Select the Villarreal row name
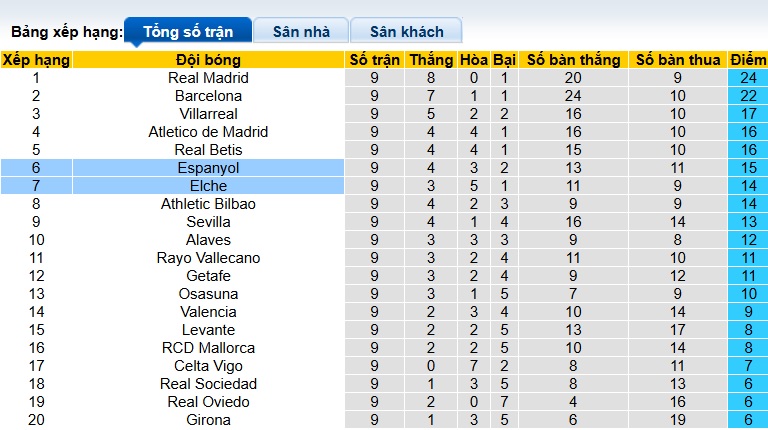Image resolution: width=768 pixels, height=430 pixels. click(208, 114)
